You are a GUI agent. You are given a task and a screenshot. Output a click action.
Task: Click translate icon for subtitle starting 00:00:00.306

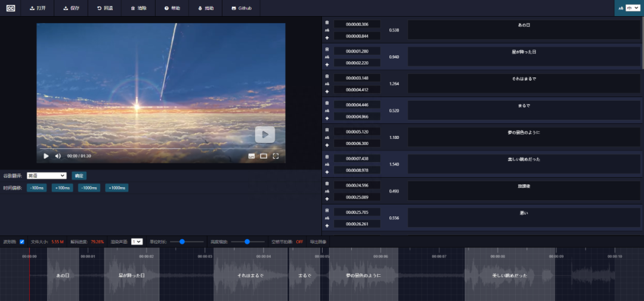coord(327,30)
